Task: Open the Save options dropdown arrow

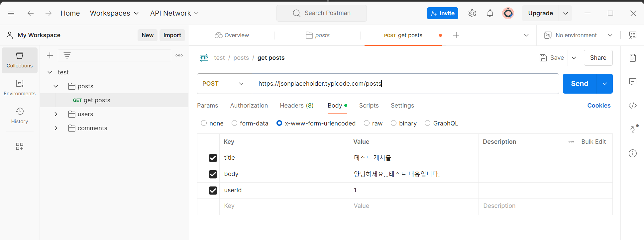Action: tap(574, 58)
